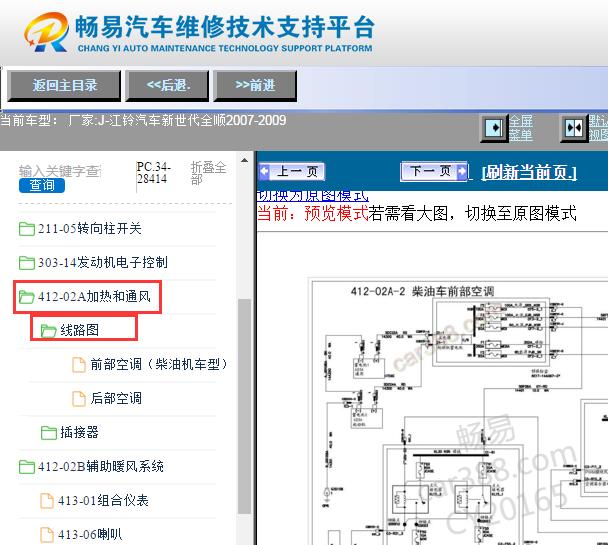
Task: Collapse the 线路图 open folder icon
Action: click(x=49, y=331)
